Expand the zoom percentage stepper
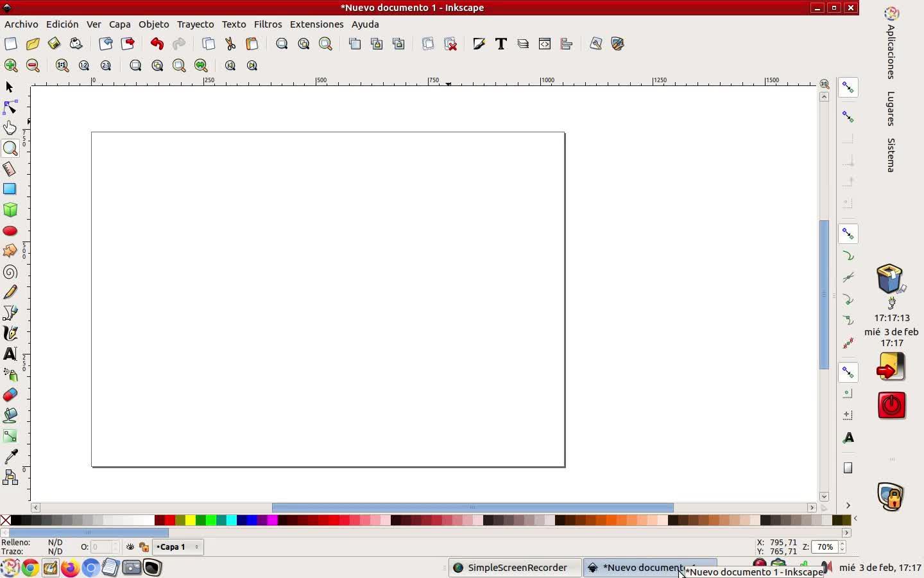924x578 pixels. [842, 547]
